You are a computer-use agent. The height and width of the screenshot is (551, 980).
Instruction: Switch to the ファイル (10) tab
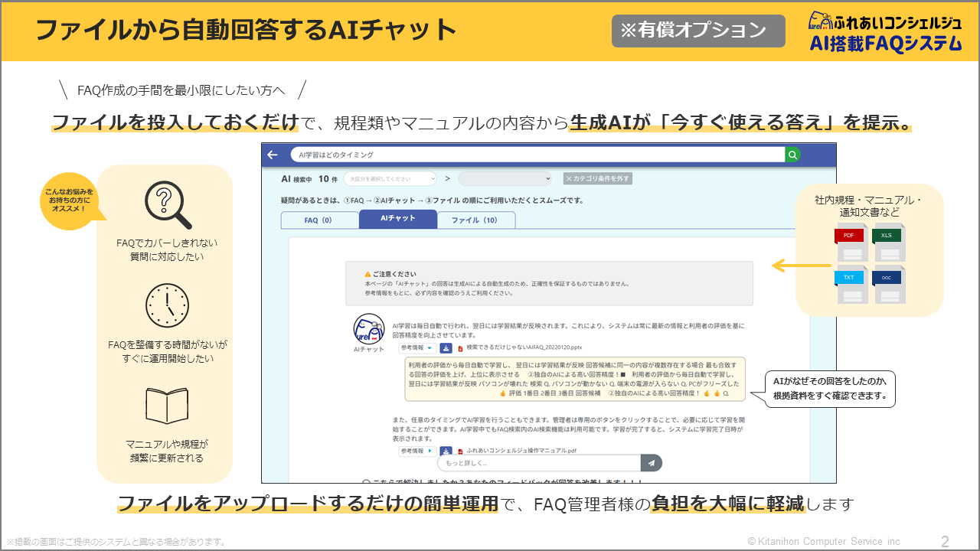pos(475,220)
